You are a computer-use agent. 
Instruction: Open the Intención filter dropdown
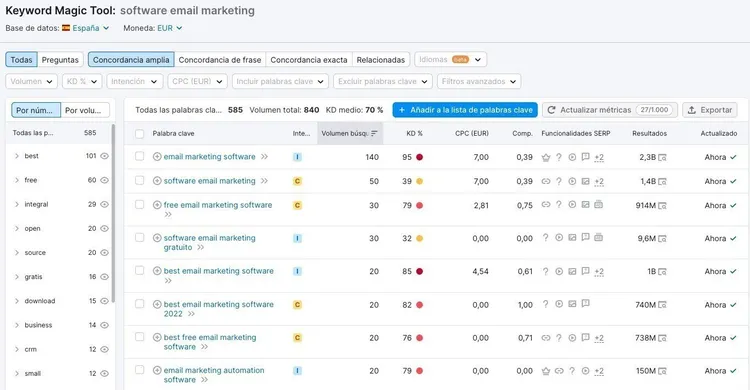coord(134,81)
